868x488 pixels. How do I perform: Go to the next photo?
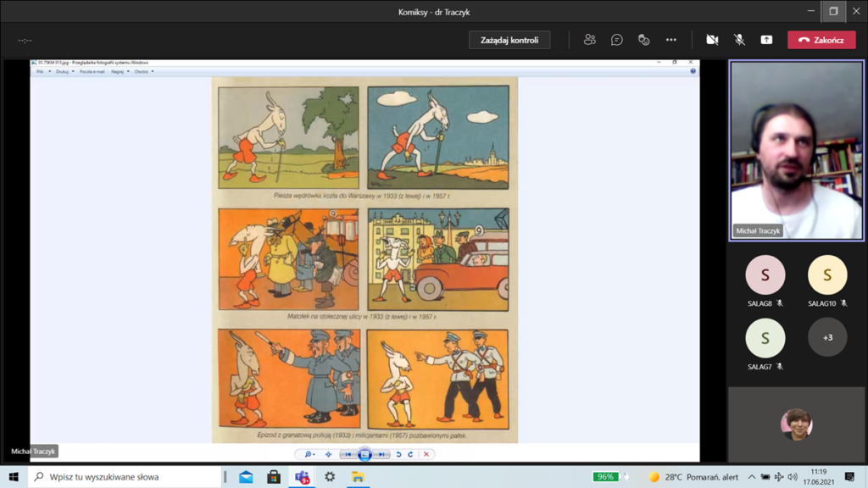381,454
